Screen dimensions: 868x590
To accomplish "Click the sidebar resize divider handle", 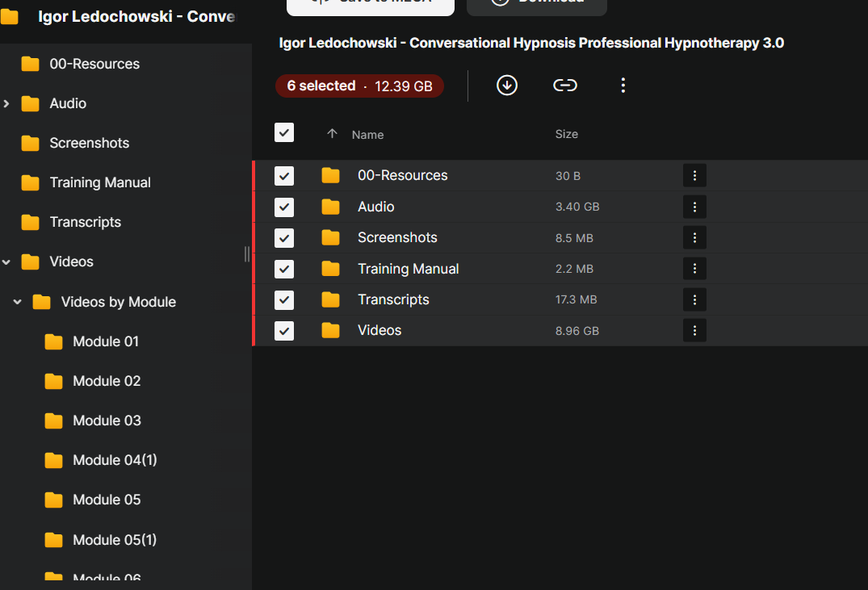I will point(247,254).
